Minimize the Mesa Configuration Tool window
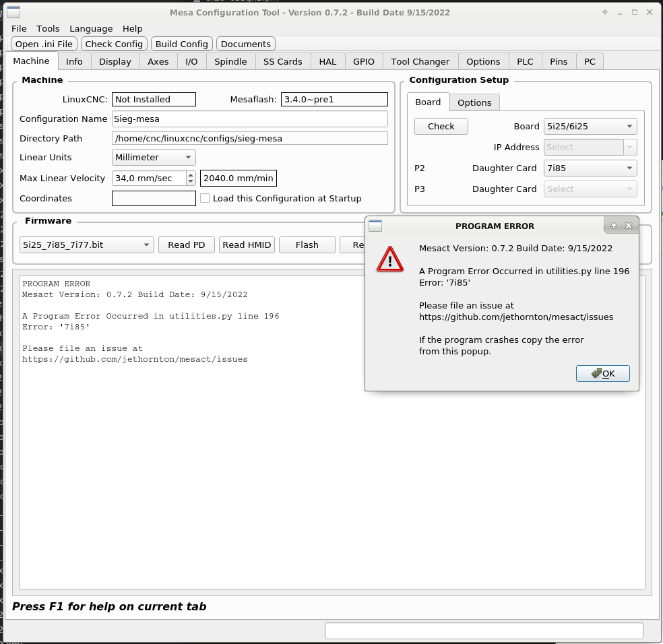This screenshot has height=644, width=663. click(x=620, y=13)
